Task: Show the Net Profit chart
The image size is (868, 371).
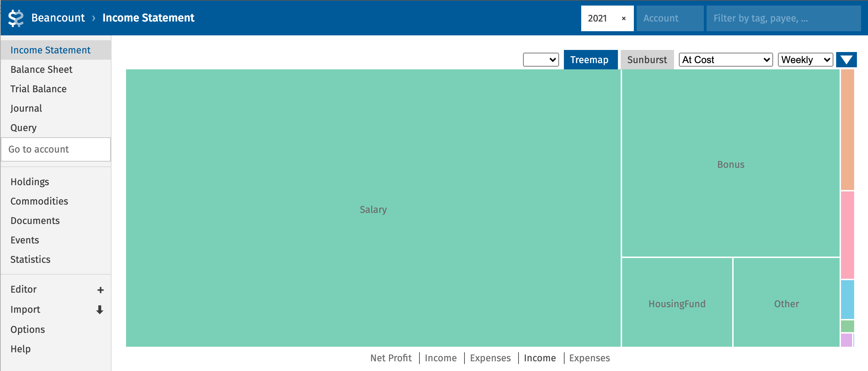Action: [x=391, y=358]
